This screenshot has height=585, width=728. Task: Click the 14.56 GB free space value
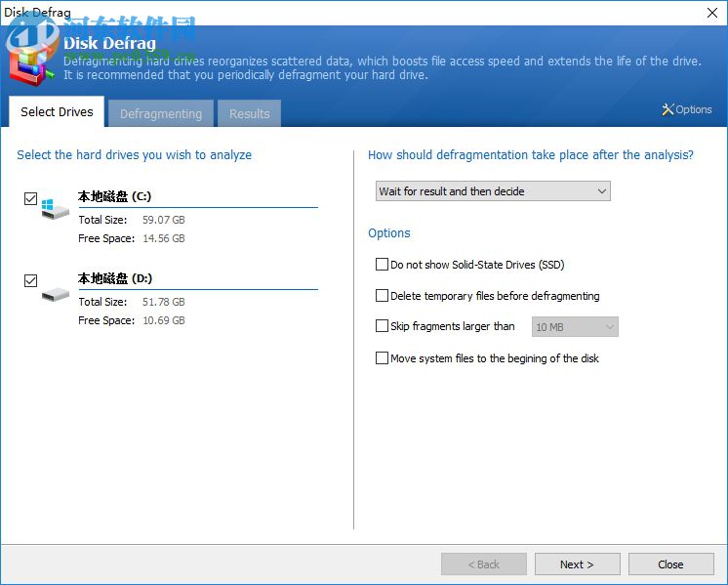(163, 238)
